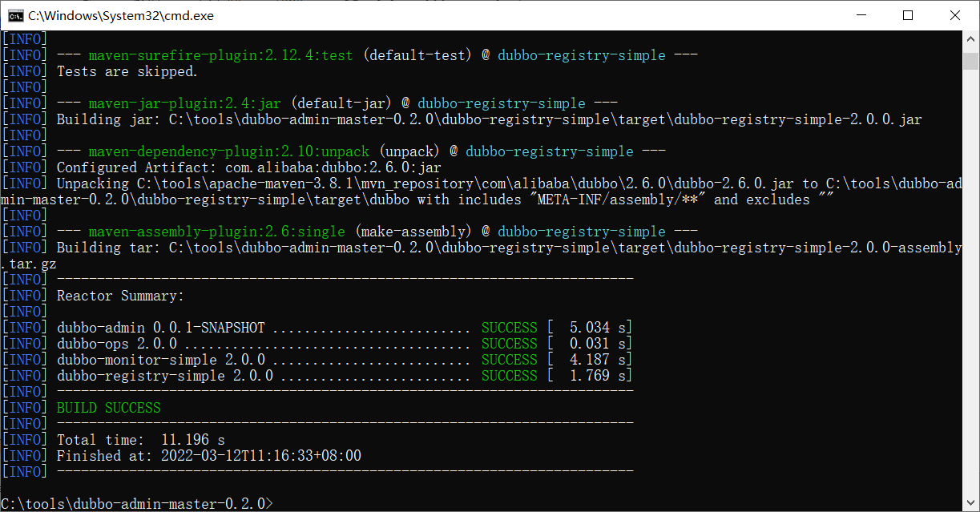The height and width of the screenshot is (512, 980).
Task: Click the '4.187 s' duration value
Action: pyautogui.click(x=596, y=360)
